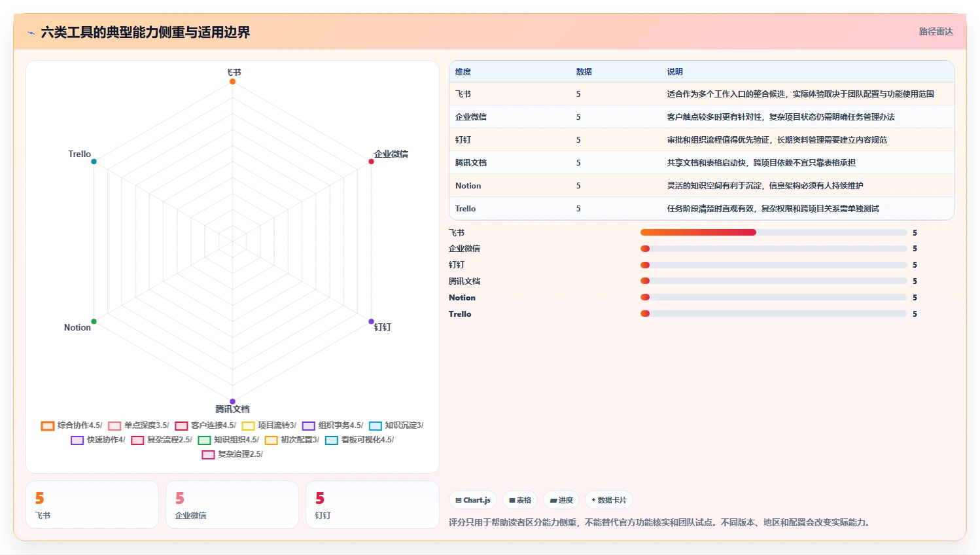
Task: Click the Trello description about 任务阶段
Action: click(x=773, y=209)
